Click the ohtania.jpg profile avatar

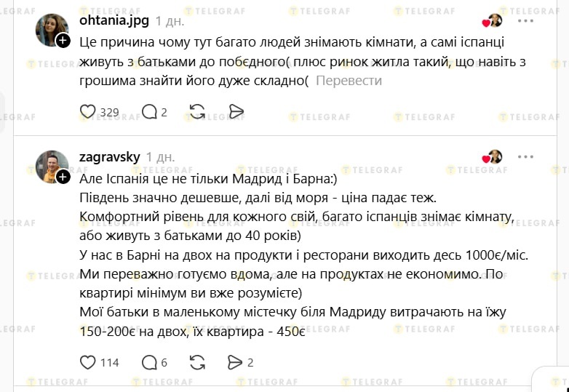[51, 29]
